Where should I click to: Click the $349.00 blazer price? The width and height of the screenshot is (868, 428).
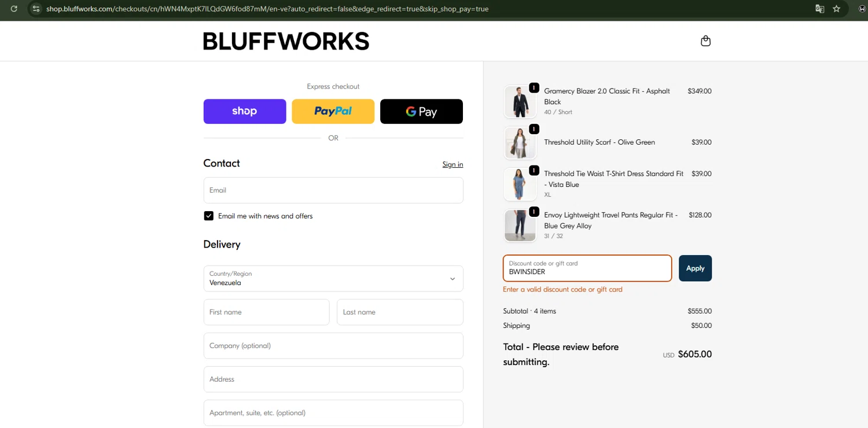pyautogui.click(x=700, y=91)
